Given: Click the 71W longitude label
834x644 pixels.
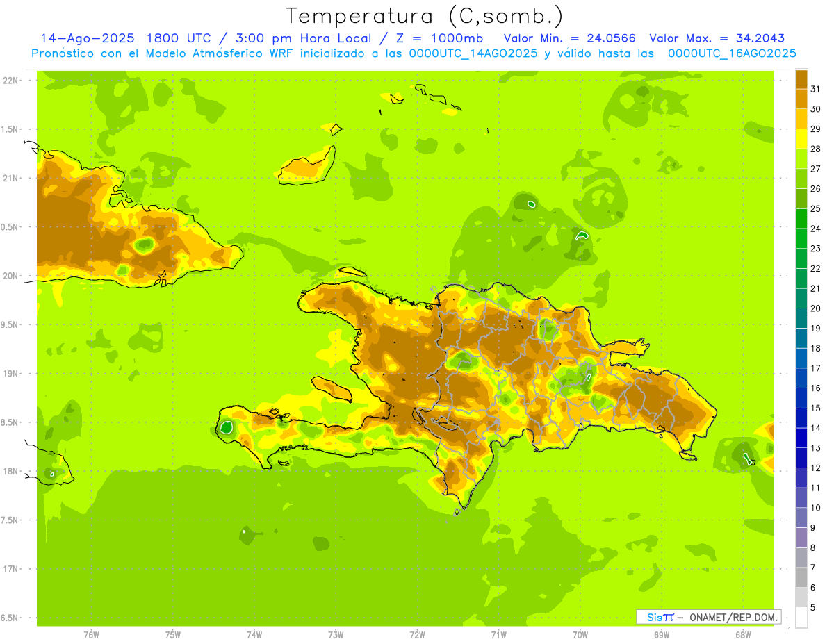Looking at the screenshot, I should [498, 636].
